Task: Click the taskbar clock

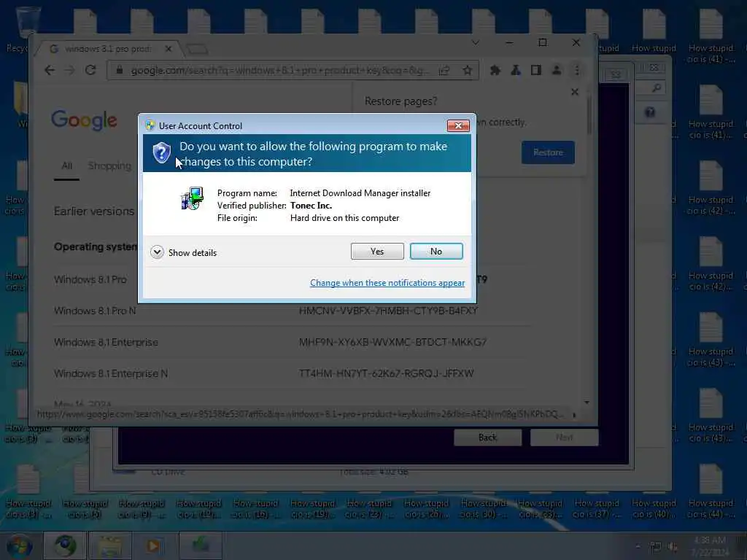Action: tap(710, 546)
